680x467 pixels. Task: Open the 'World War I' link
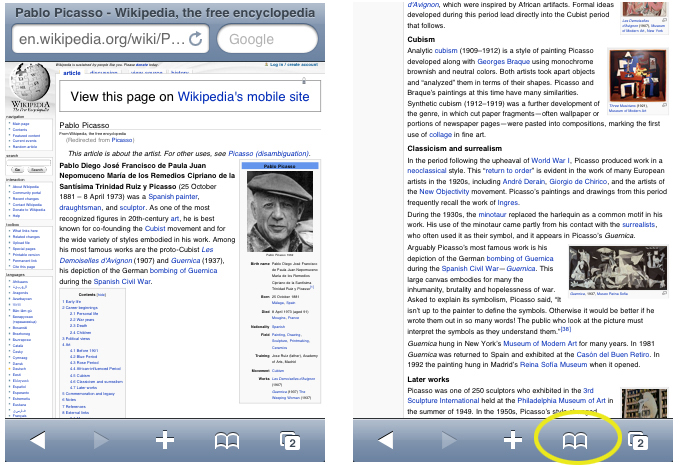[x=551, y=160]
